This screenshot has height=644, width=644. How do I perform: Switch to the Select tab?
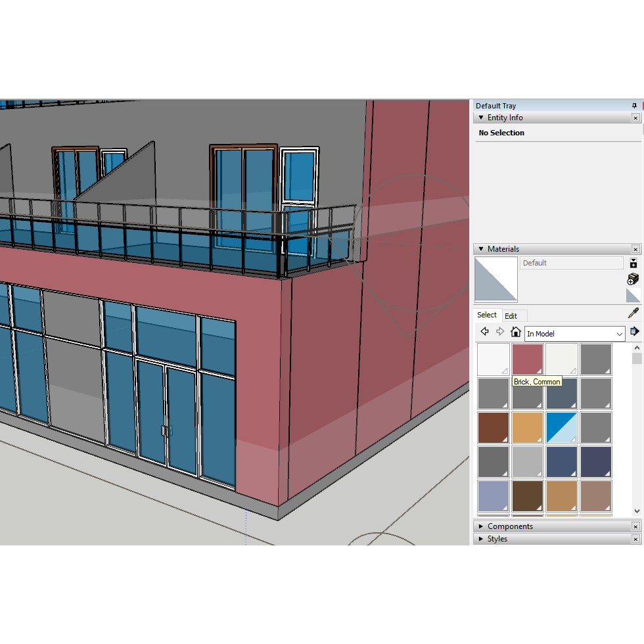click(x=487, y=315)
